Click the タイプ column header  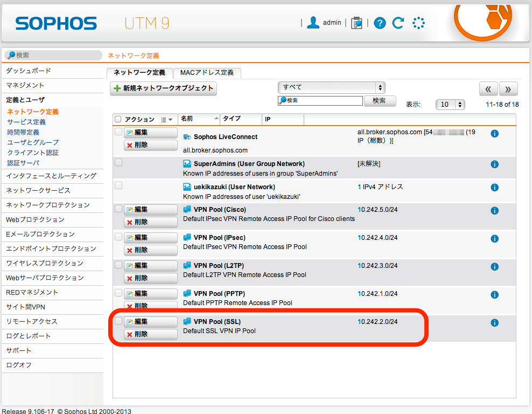(241, 119)
